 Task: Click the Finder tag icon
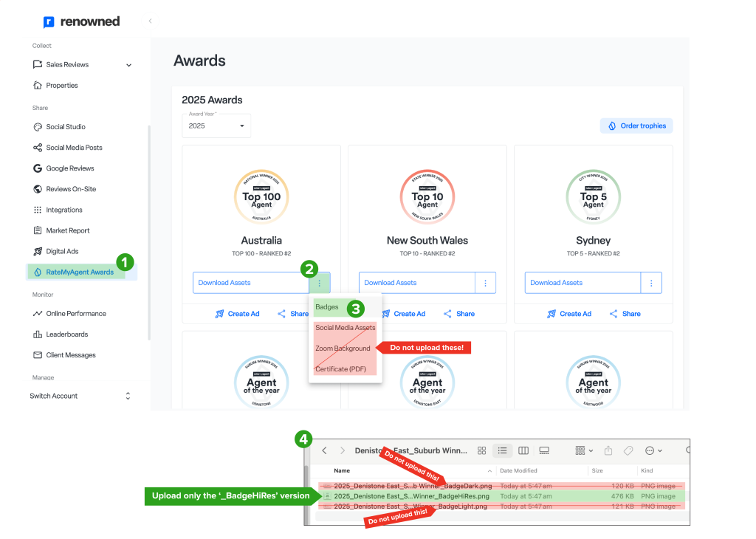click(628, 450)
